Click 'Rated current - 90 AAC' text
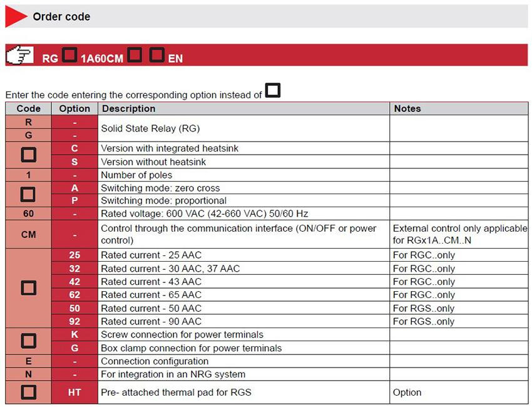 [x=151, y=321]
